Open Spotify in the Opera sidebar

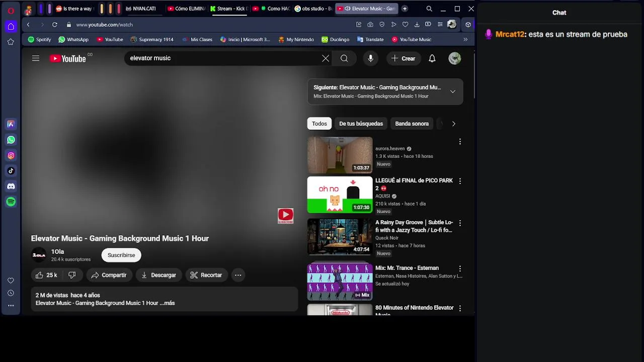[x=11, y=202]
